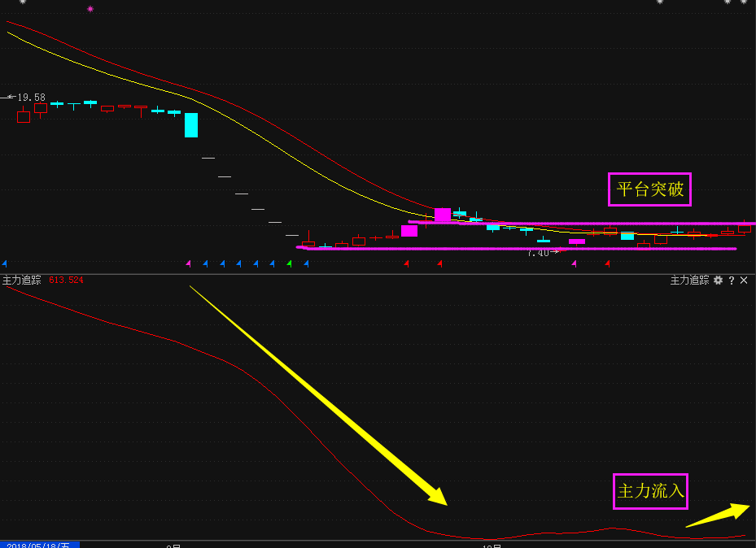Click the 2018/05/18 date label

tap(38, 545)
